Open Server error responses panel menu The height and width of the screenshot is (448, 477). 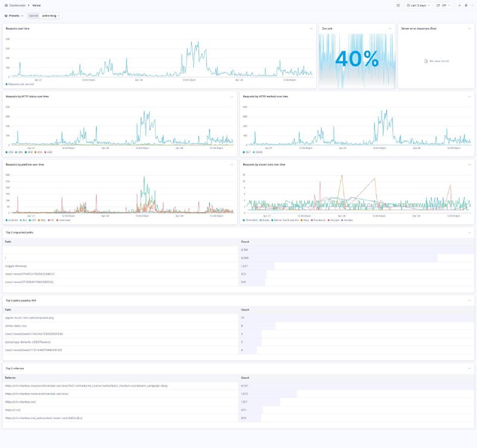tap(469, 29)
